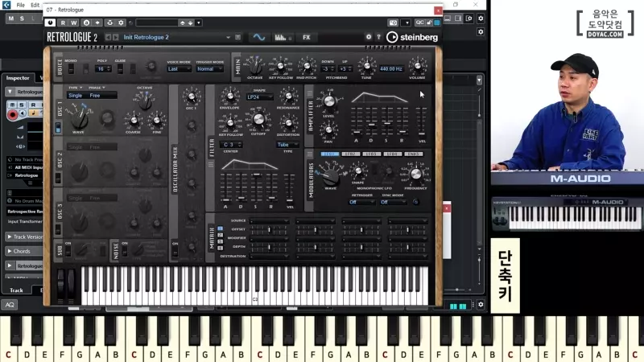The image size is (644, 362).
Task: Toggle the Glide switch
Action: coord(120,68)
